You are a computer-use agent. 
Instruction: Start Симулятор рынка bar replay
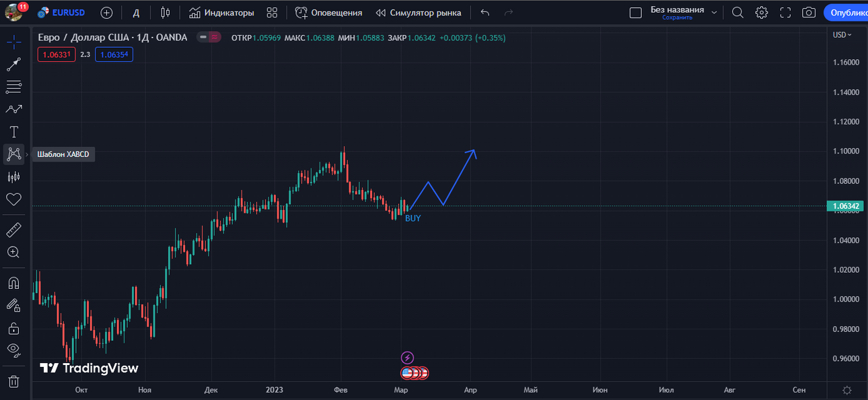[419, 13]
